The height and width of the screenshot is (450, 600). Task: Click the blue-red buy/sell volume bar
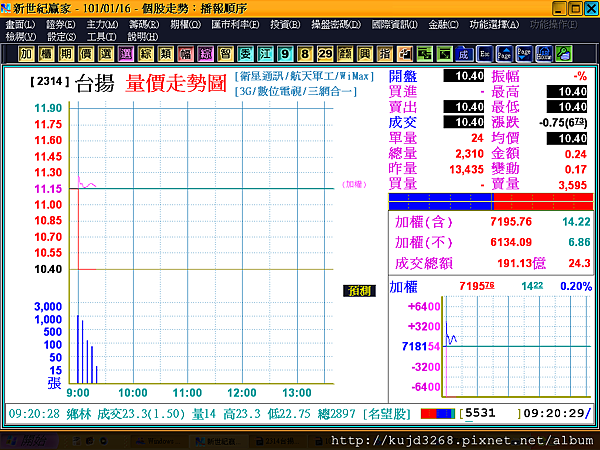tap(491, 202)
